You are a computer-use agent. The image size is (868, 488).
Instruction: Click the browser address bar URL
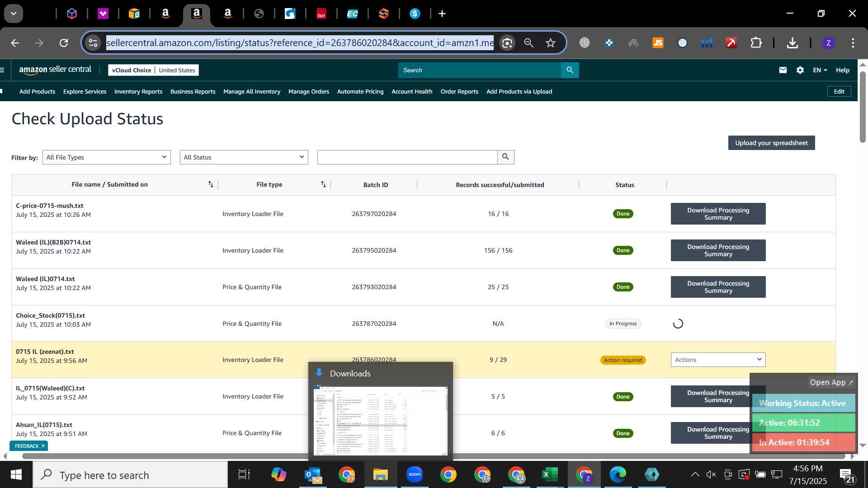point(300,43)
